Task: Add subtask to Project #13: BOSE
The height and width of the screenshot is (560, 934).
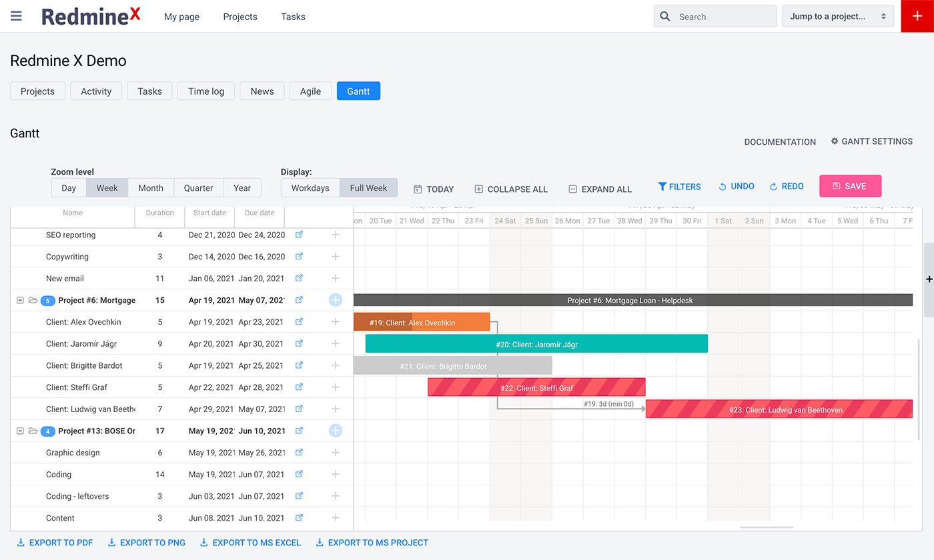Action: pyautogui.click(x=336, y=431)
